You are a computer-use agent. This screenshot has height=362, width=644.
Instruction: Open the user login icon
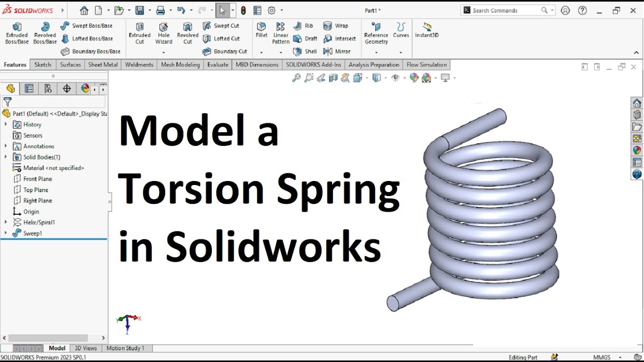tap(566, 10)
